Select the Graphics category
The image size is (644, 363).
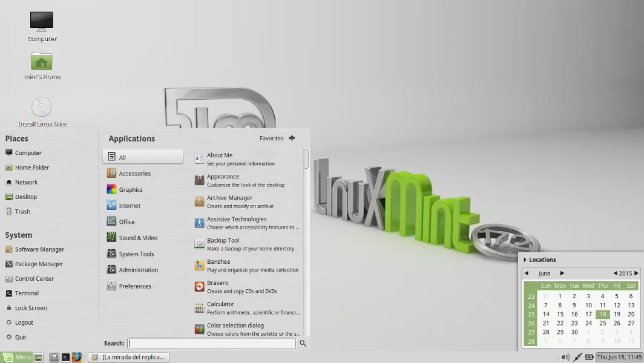[x=143, y=189]
